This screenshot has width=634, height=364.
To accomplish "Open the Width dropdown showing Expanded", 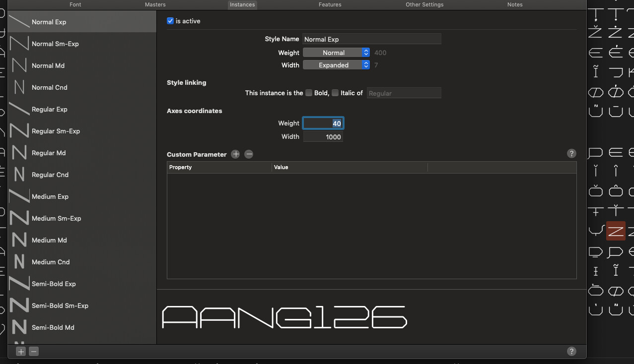I will click(x=337, y=65).
